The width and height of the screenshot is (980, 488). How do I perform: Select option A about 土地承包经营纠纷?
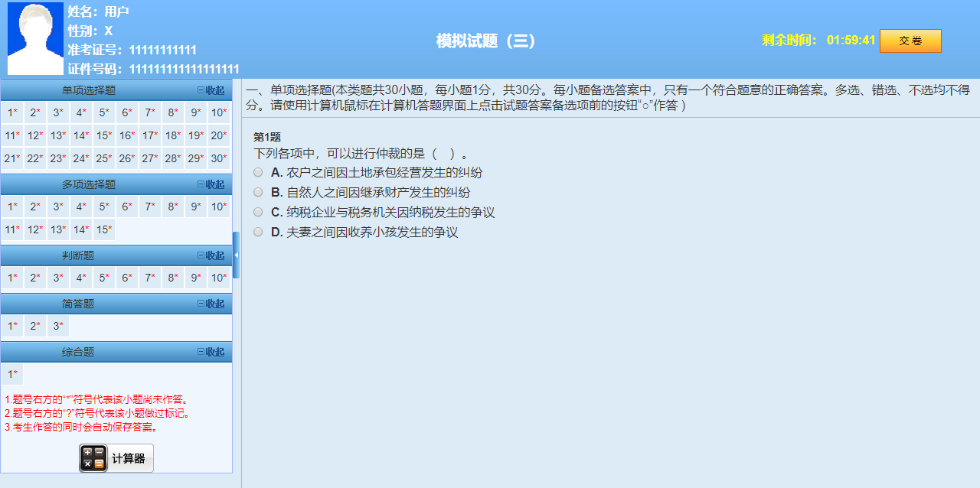258,171
